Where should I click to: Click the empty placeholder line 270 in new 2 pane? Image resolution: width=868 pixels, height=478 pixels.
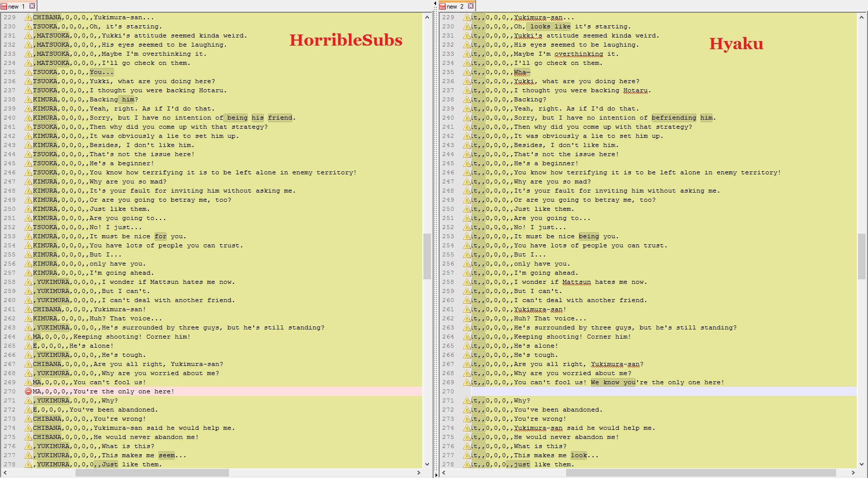[x=663, y=391]
